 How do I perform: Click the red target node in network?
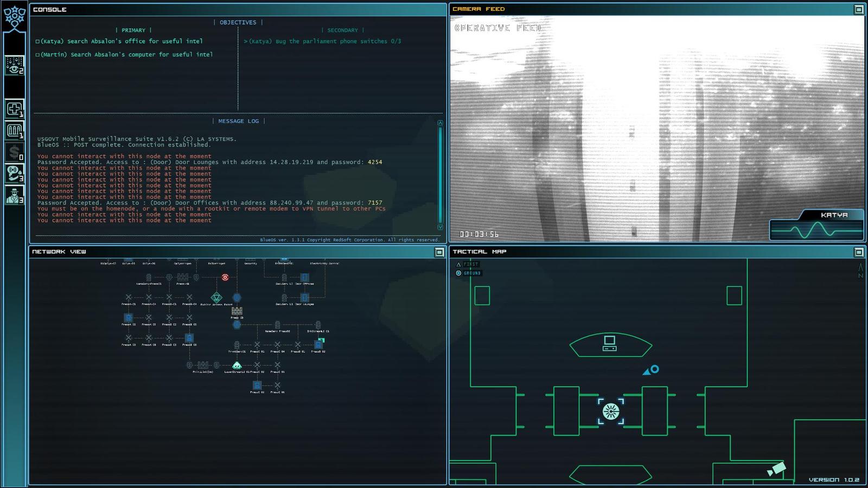point(225,277)
